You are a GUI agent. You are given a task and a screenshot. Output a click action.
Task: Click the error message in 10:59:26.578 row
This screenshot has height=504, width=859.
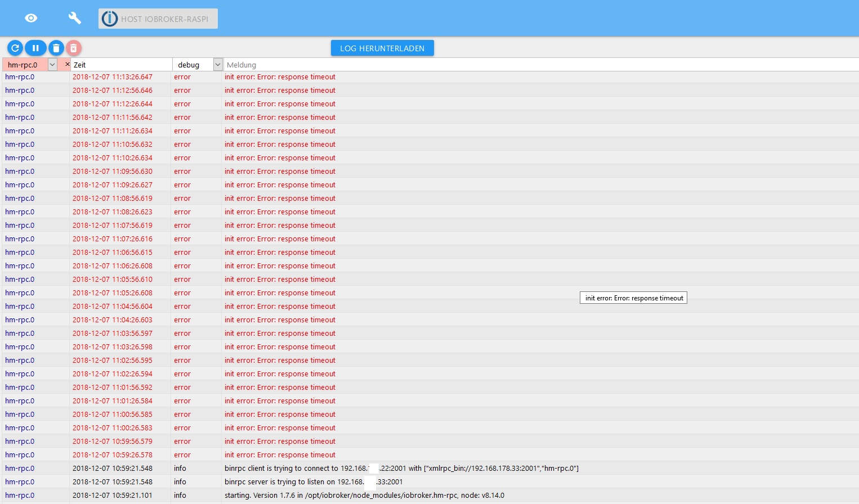point(280,455)
